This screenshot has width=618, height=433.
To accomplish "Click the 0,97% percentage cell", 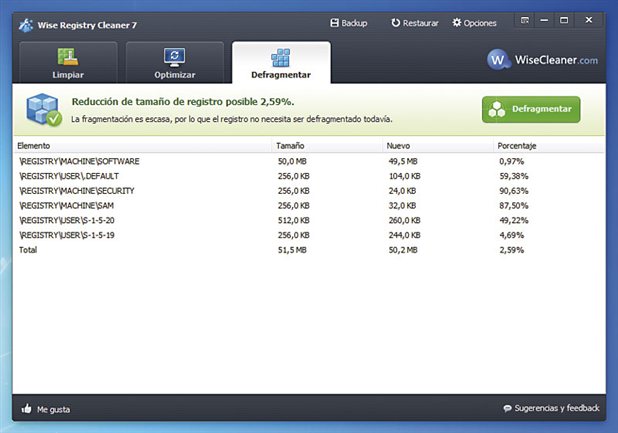I will pos(512,161).
